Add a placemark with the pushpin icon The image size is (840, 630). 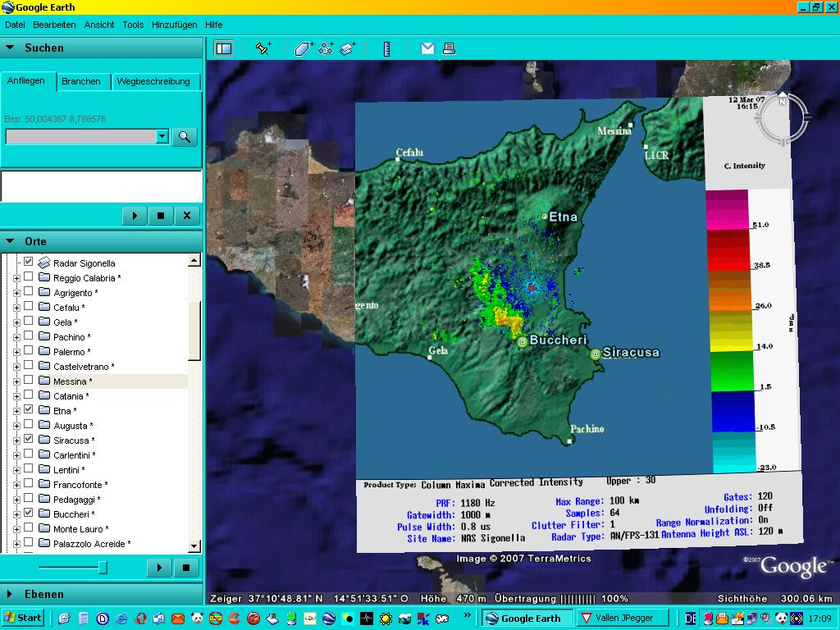coord(263,48)
